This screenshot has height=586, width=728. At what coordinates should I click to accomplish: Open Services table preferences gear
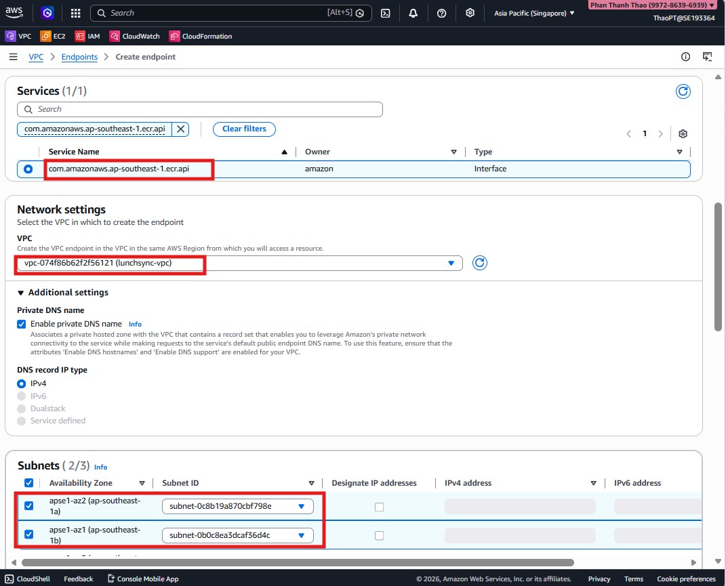point(683,134)
